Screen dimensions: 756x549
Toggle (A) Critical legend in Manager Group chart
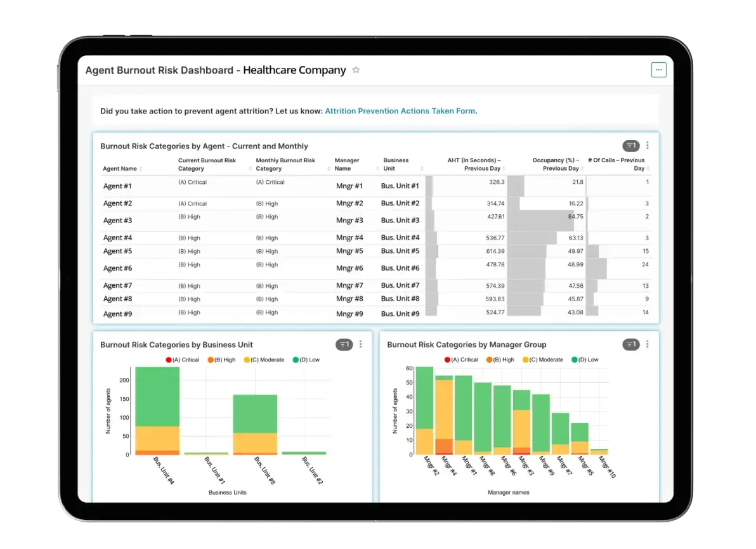coord(461,360)
